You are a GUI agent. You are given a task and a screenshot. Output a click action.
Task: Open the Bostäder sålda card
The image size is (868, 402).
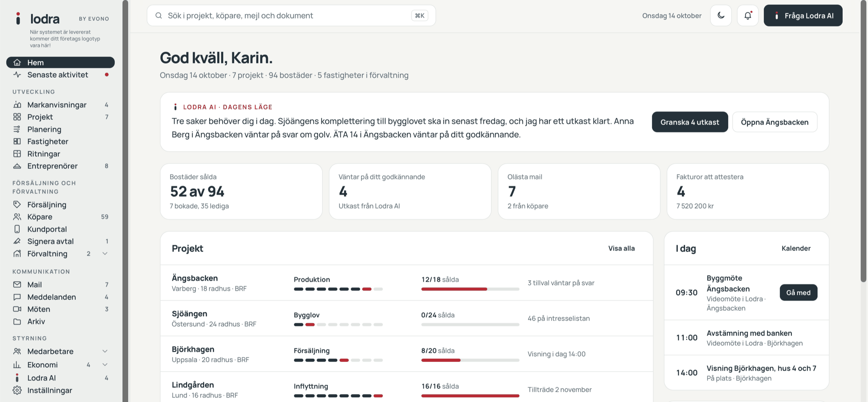[241, 191]
